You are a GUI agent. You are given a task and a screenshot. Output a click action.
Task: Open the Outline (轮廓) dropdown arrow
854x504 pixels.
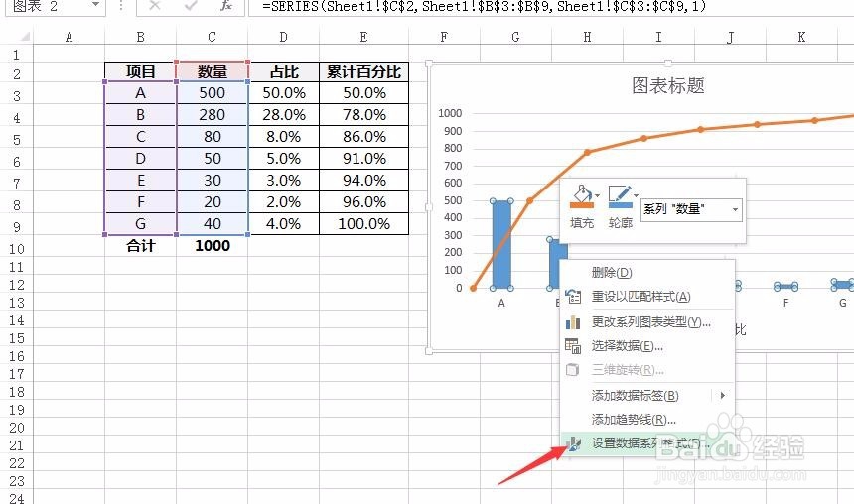(637, 195)
